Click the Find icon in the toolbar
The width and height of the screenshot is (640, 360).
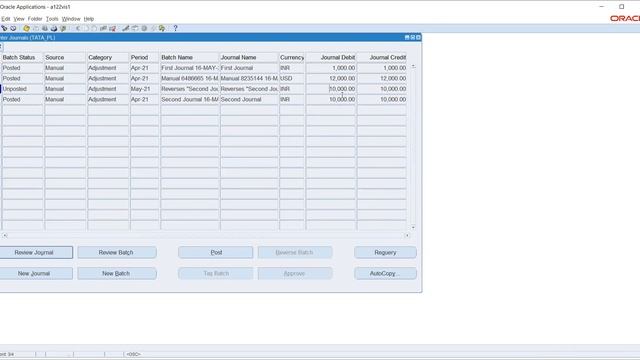click(x=4, y=28)
